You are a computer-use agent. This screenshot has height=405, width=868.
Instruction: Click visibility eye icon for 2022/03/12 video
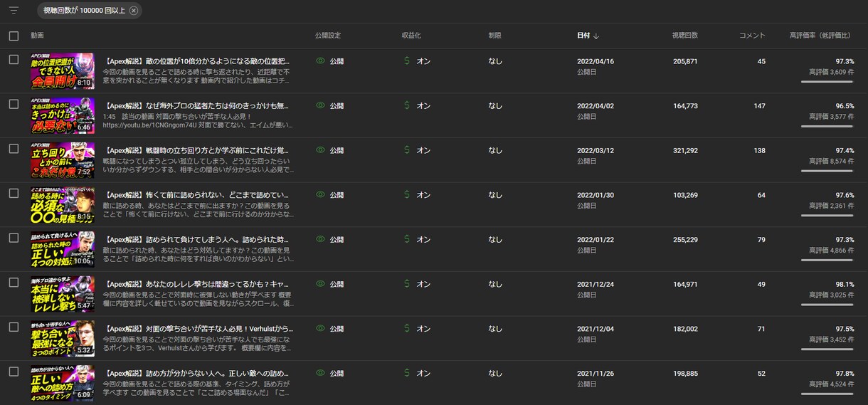(320, 150)
